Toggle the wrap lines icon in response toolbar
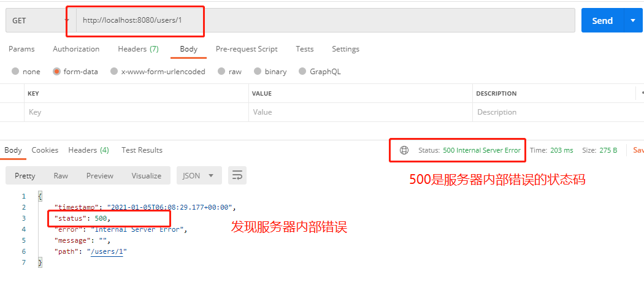Screen dimensions: 644x301 point(237,176)
